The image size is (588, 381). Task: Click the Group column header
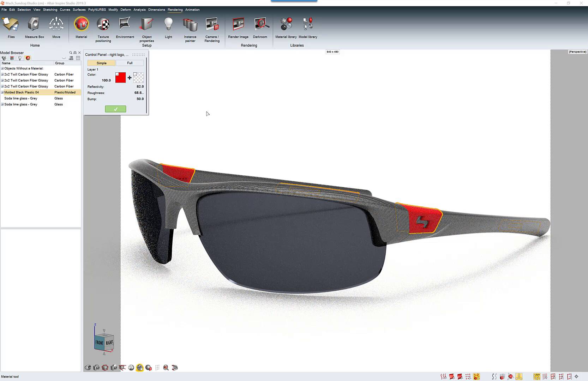pos(60,63)
